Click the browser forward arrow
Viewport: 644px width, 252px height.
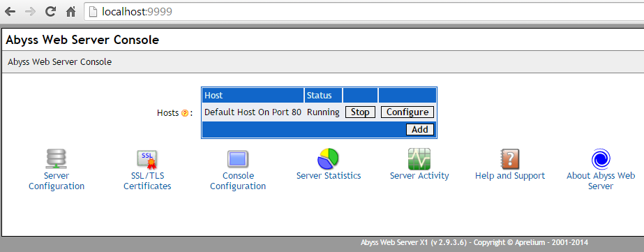click(x=30, y=12)
